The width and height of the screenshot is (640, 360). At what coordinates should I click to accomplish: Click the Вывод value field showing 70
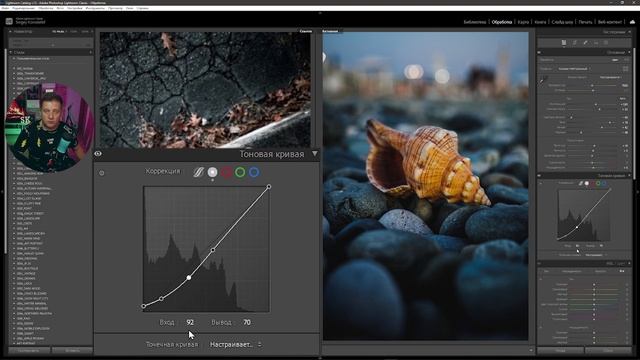tap(247, 322)
